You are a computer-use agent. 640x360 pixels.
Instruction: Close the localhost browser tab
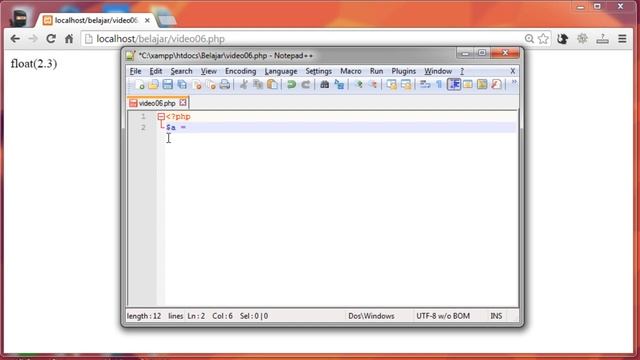[147, 20]
